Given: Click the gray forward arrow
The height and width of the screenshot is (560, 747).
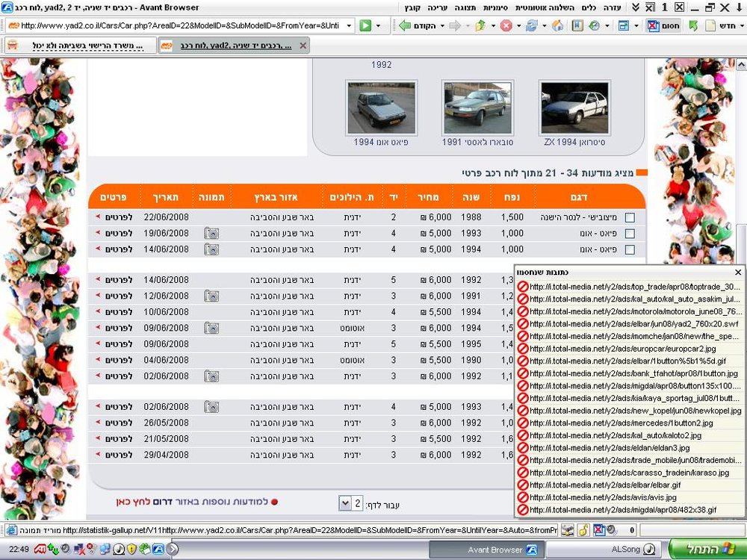Looking at the screenshot, I should pos(455,25).
